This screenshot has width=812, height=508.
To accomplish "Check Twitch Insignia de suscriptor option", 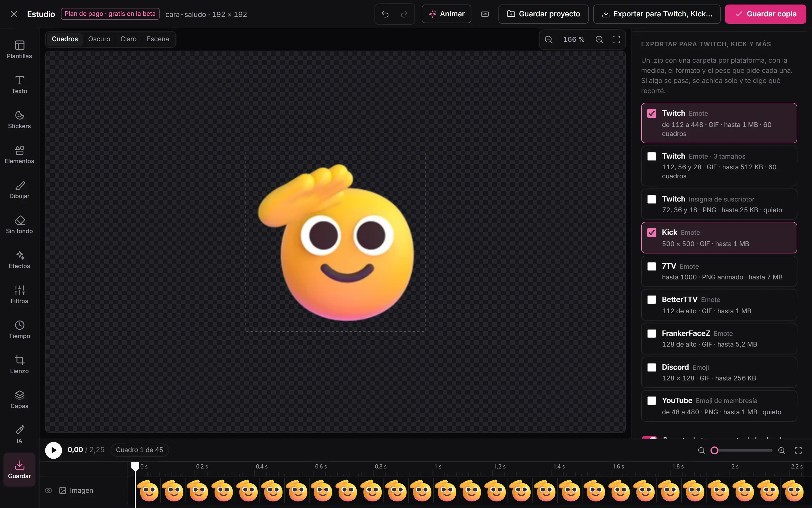I will 652,199.
